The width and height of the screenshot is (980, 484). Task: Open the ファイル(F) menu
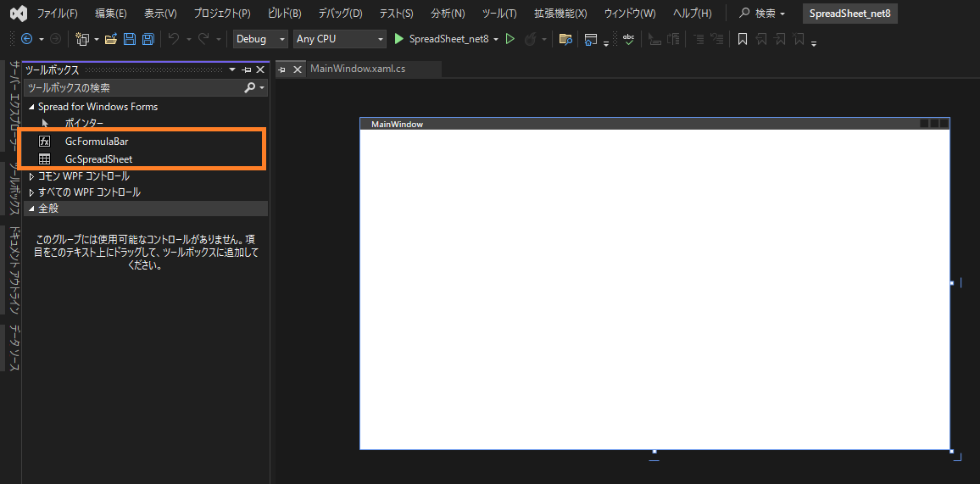[x=57, y=13]
